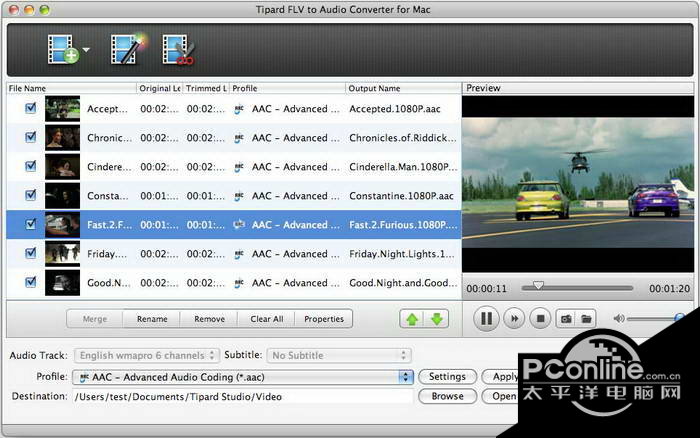Select the Good Night video thumbnail
This screenshot has width=700, height=438.
[x=62, y=283]
